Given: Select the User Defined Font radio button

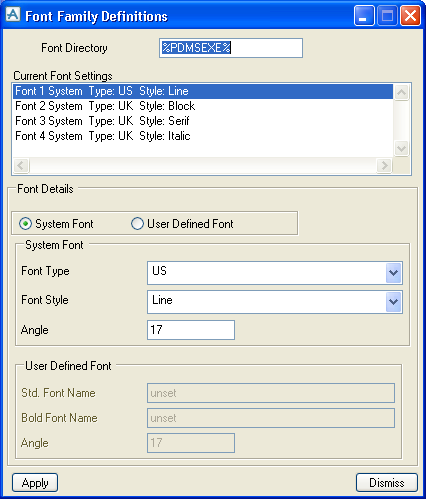Looking at the screenshot, I should tap(137, 224).
